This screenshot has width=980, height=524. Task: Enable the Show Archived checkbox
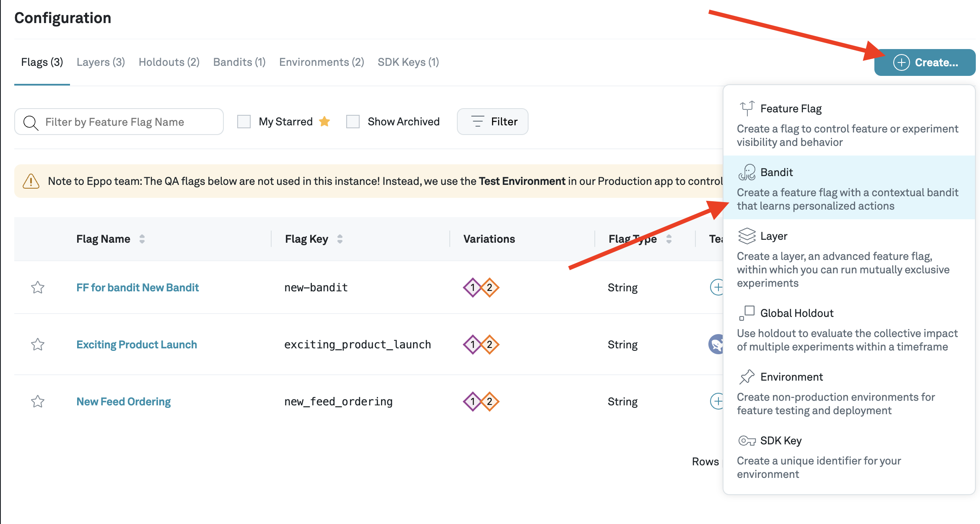coord(353,121)
